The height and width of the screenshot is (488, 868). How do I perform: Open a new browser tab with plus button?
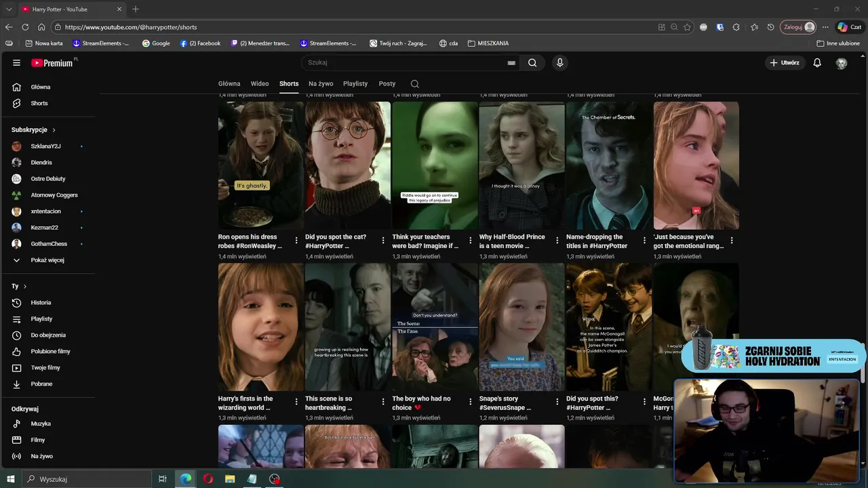136,9
